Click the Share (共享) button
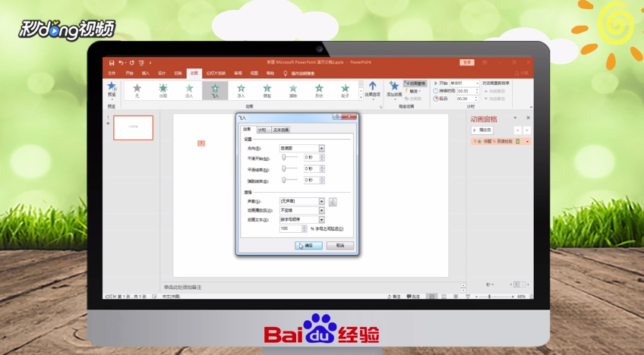Viewport: 644px width, 355px height. tap(522, 74)
